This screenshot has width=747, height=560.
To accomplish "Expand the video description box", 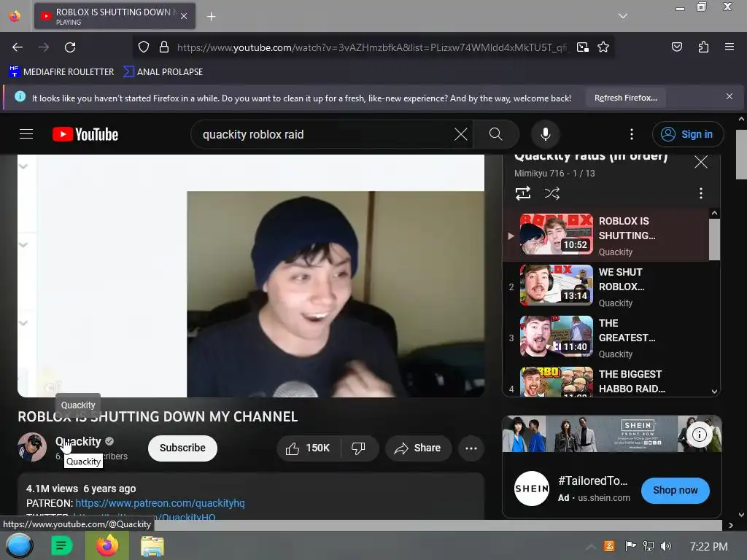I will click(x=251, y=496).
